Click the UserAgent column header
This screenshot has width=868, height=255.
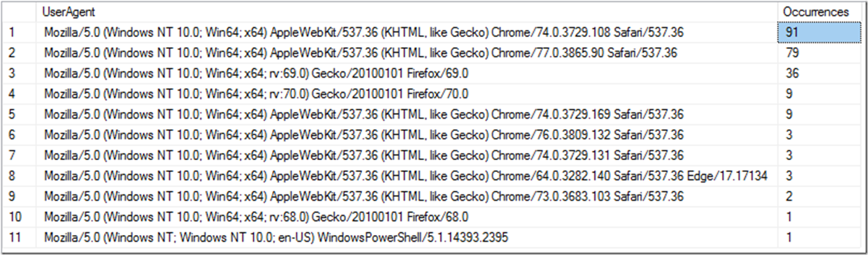coord(69,12)
